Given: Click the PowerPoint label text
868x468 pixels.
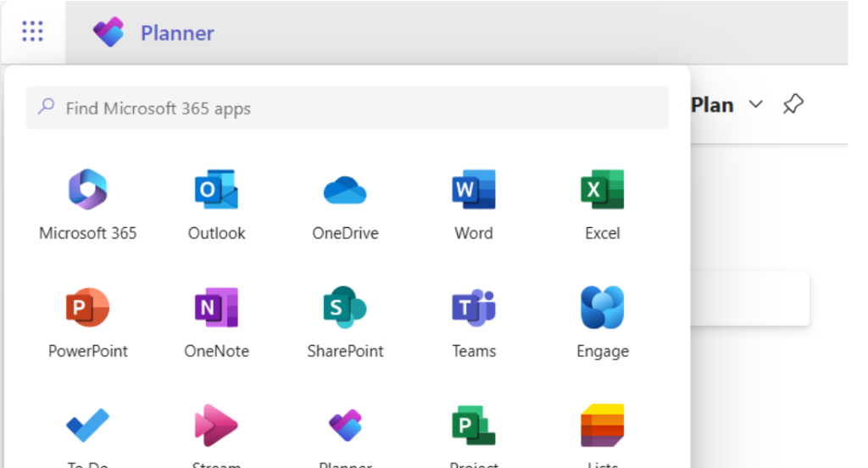Looking at the screenshot, I should [x=87, y=351].
